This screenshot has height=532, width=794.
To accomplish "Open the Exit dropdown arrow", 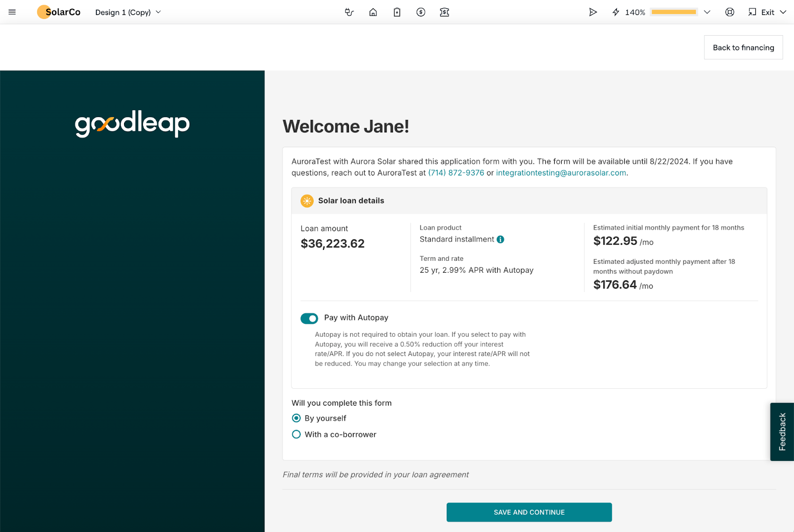I will click(783, 12).
